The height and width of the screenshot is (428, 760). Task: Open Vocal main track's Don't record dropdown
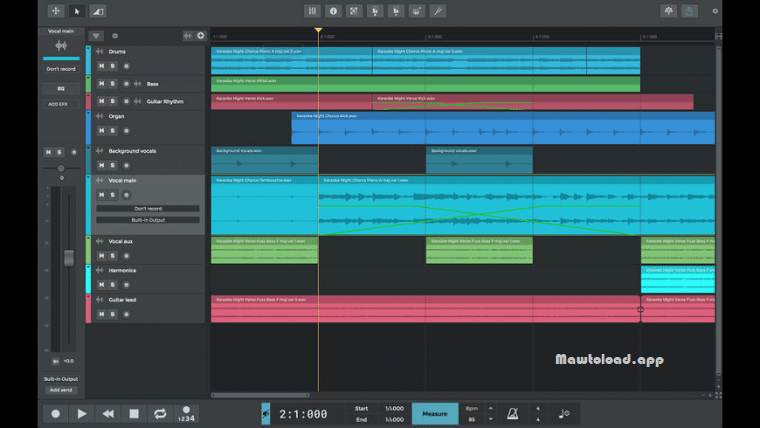tap(148, 208)
